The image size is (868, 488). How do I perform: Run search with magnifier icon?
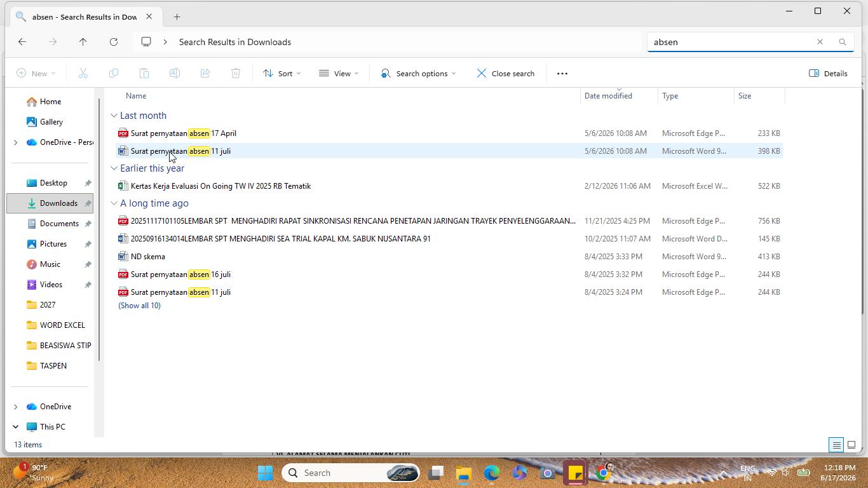[843, 42]
